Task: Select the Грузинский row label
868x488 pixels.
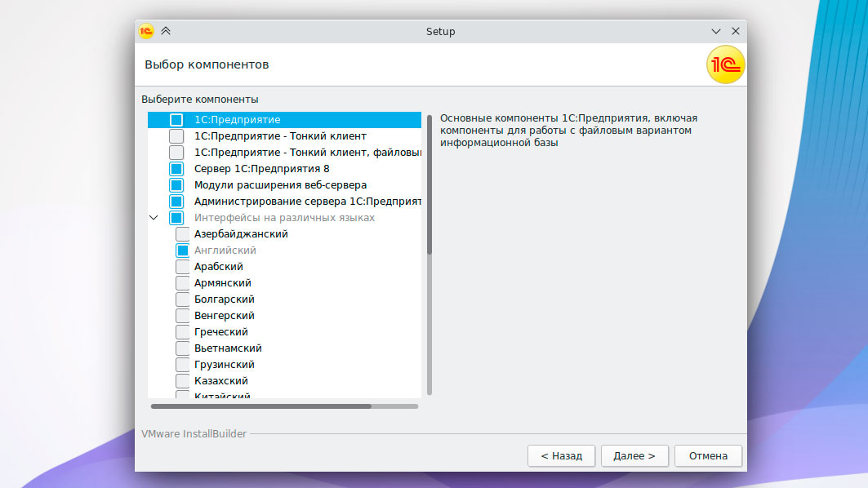Action: tap(225, 365)
